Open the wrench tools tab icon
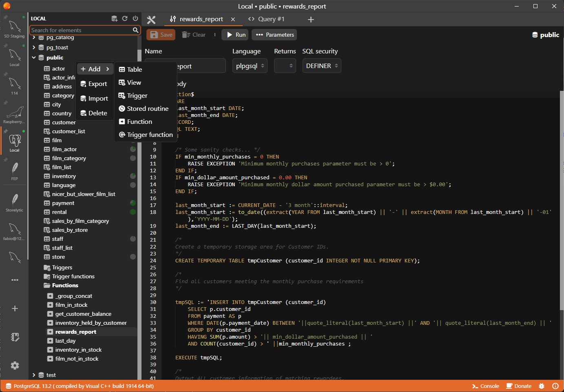 point(151,20)
